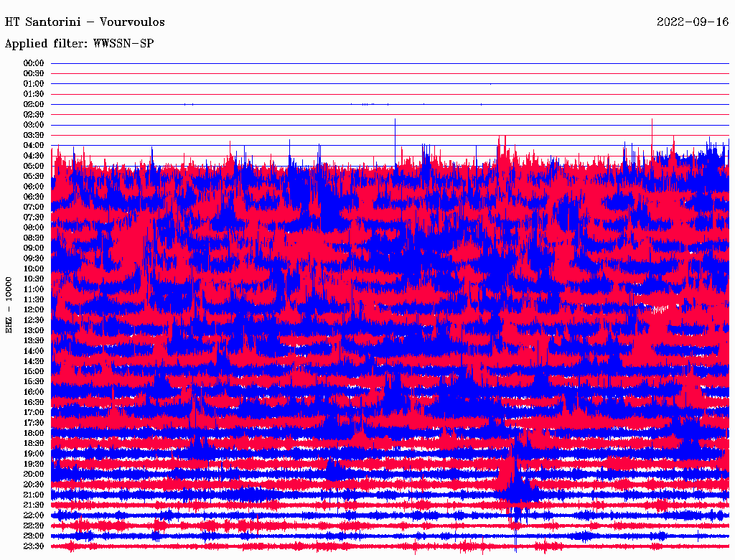
Task: Click the 2022-09-16 date text
Action: (693, 22)
